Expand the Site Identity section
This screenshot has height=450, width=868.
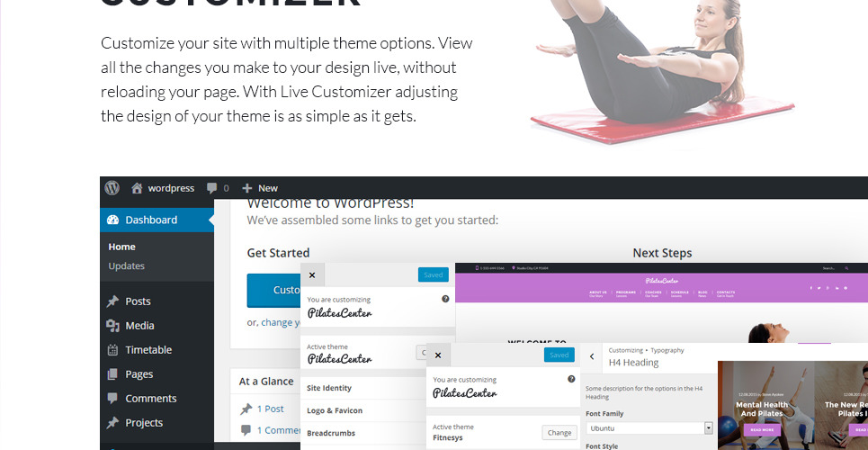point(363,388)
